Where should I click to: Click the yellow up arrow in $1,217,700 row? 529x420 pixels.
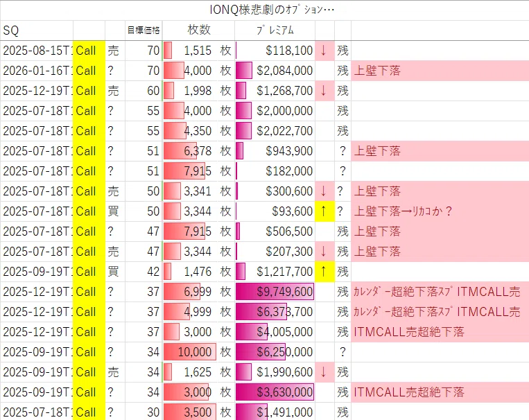pyautogui.click(x=324, y=272)
